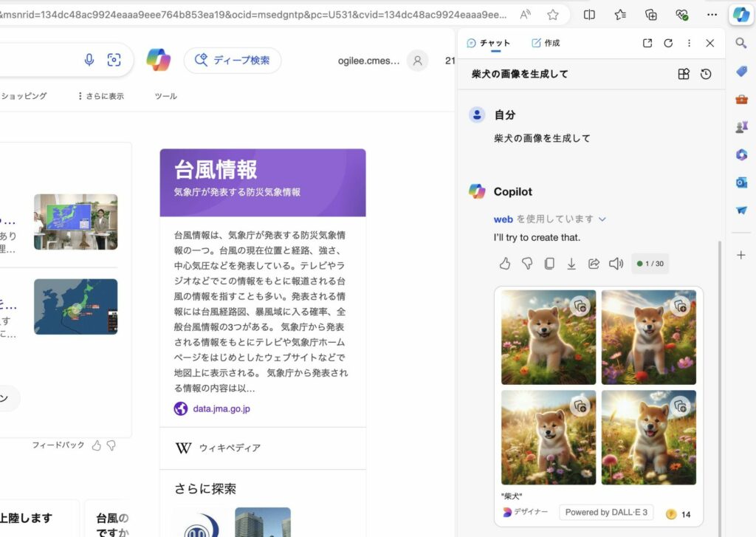Viewport: 756px width, 537px height.
Task: Open data.jma.go.jp link
Action: click(x=221, y=408)
